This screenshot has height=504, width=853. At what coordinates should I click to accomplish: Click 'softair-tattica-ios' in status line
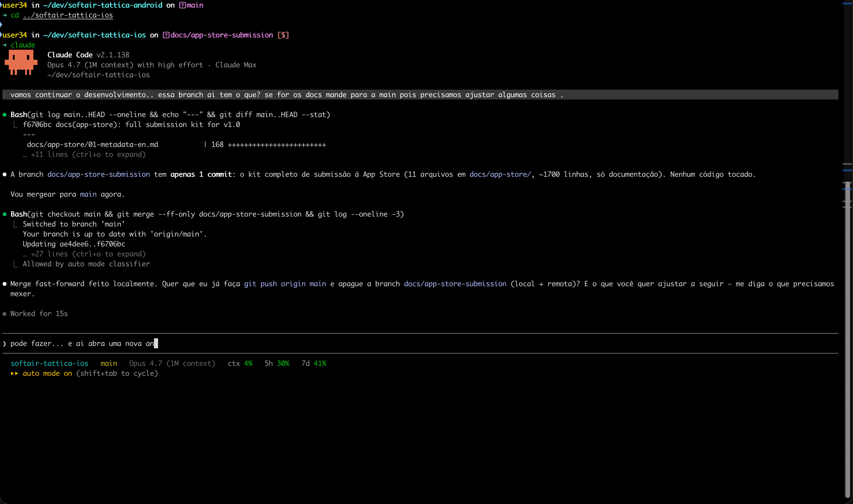[x=49, y=363]
